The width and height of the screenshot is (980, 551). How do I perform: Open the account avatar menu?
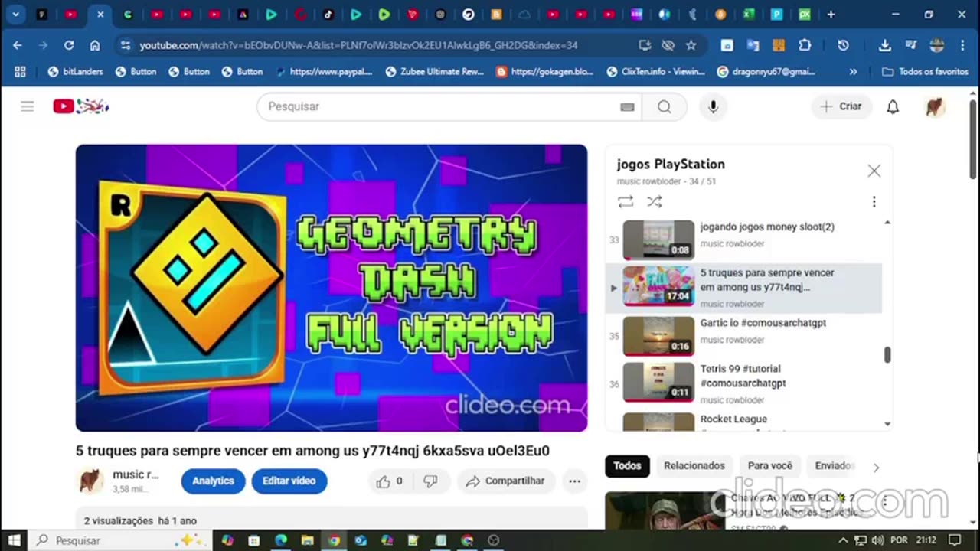(935, 106)
